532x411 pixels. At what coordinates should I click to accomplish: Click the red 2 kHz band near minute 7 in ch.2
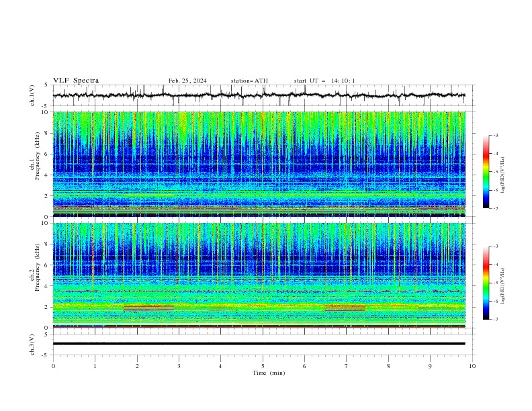pyautogui.click(x=345, y=308)
